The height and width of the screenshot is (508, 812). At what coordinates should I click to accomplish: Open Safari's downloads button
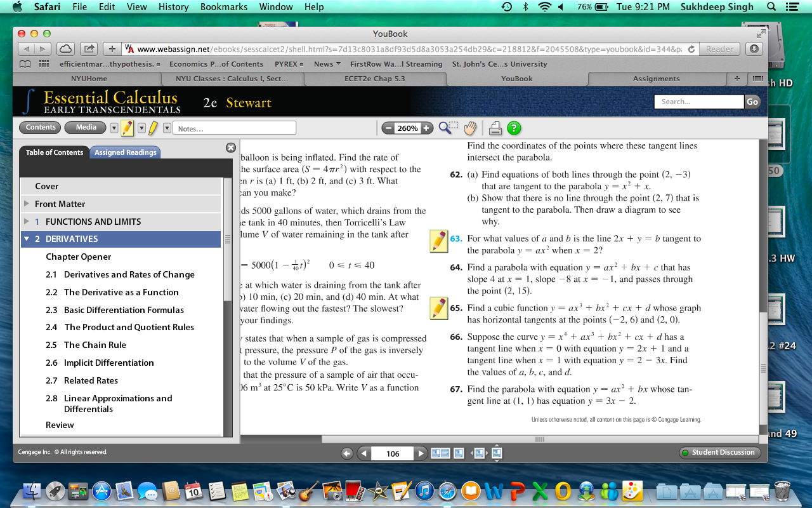[x=754, y=49]
